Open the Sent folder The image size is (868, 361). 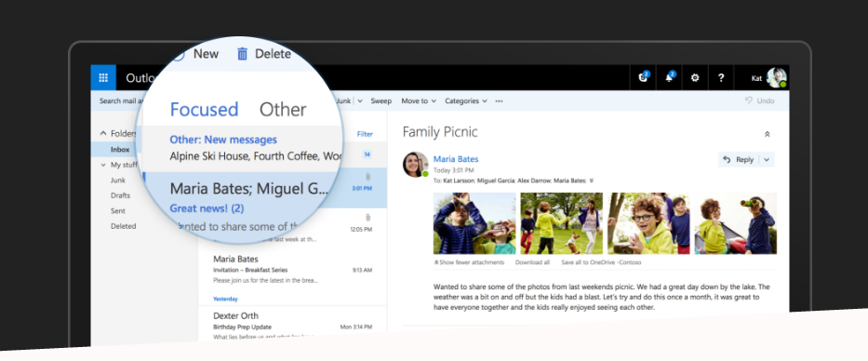click(117, 211)
